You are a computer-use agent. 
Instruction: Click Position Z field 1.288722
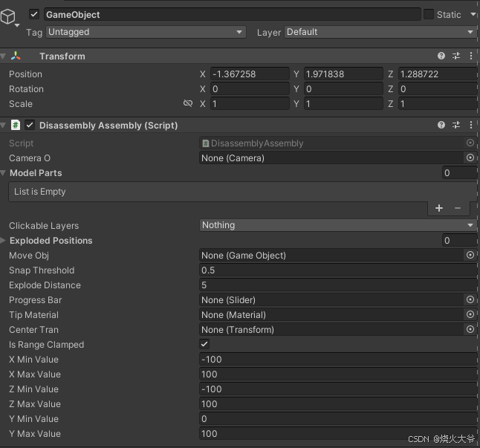(438, 74)
